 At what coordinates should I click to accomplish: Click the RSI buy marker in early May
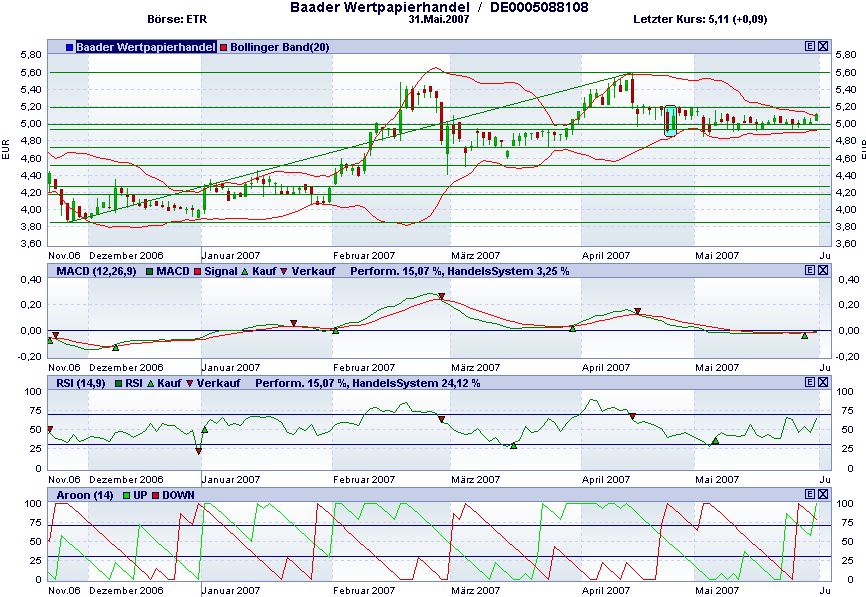(715, 441)
